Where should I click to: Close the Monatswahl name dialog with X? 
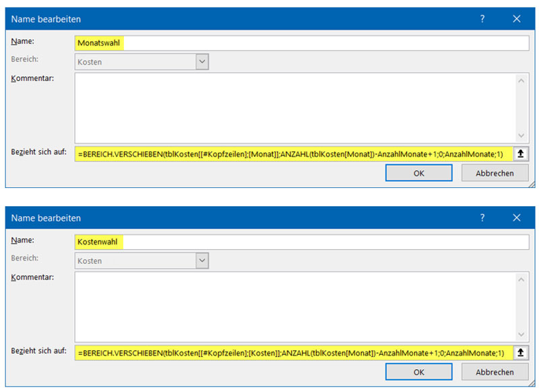pos(517,19)
